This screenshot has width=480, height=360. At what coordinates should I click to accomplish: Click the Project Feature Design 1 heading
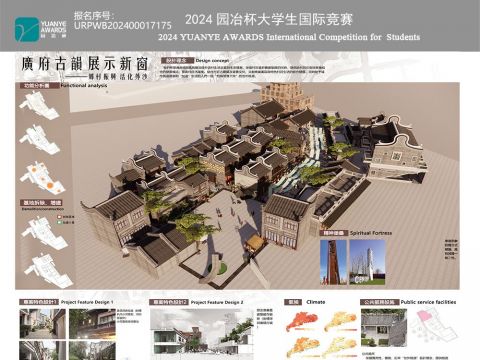(x=87, y=302)
